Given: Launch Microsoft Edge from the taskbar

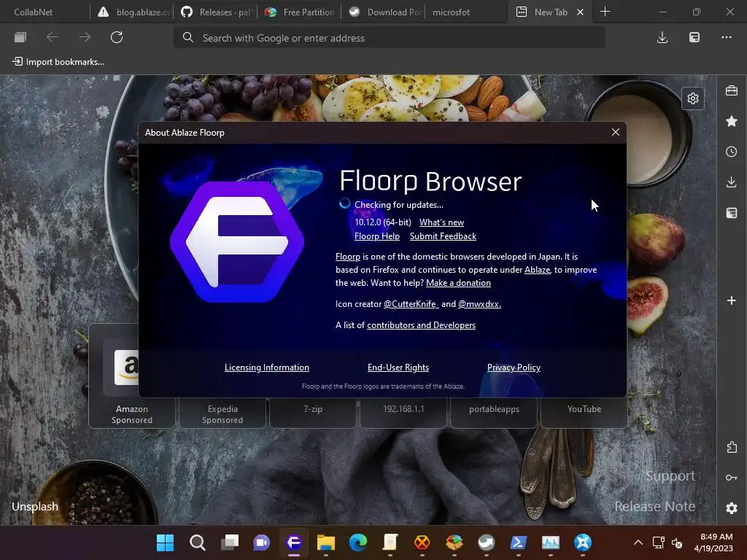Looking at the screenshot, I should [357, 542].
